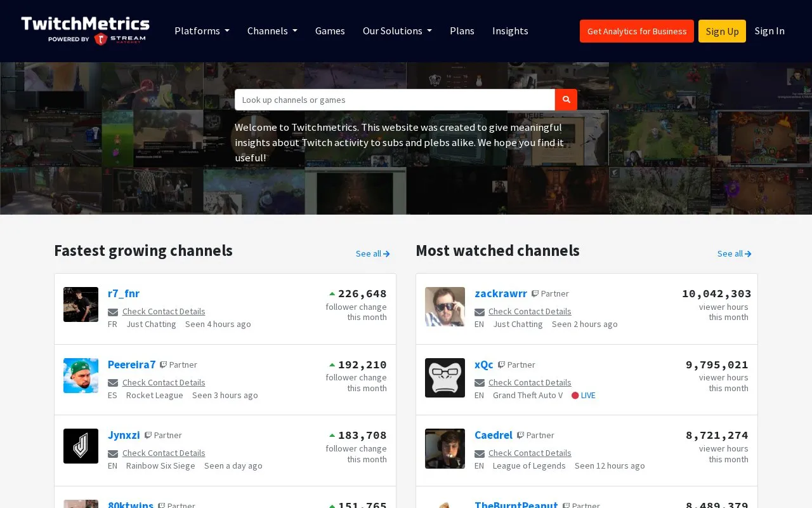Click See all for Most watched channels
The height and width of the screenshot is (508, 812).
click(x=735, y=253)
